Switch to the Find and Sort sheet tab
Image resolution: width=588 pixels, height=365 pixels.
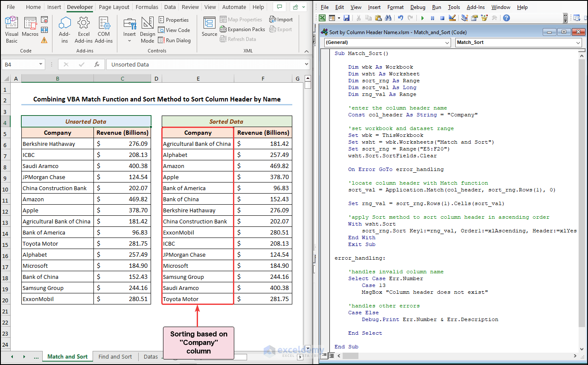coord(115,356)
